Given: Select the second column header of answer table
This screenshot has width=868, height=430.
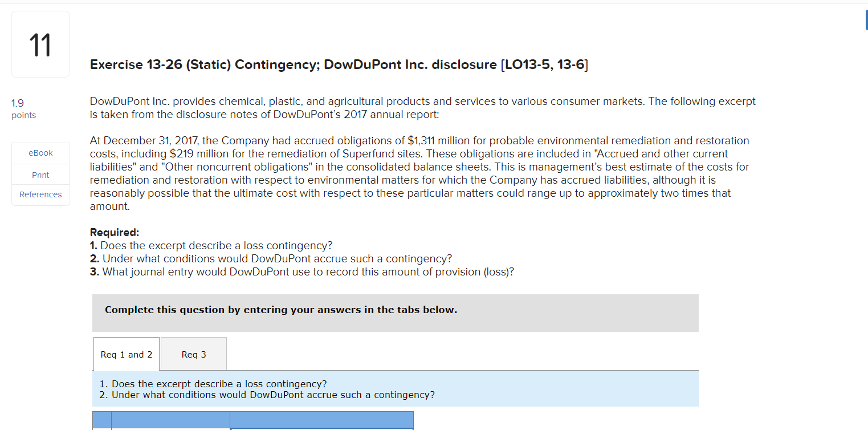Looking at the screenshot, I should click(x=170, y=420).
